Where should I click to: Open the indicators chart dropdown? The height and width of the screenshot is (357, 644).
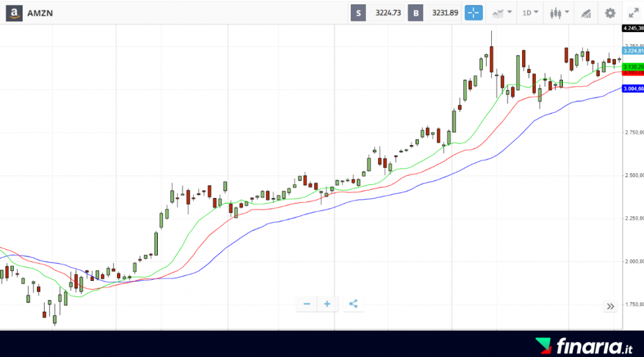point(502,13)
